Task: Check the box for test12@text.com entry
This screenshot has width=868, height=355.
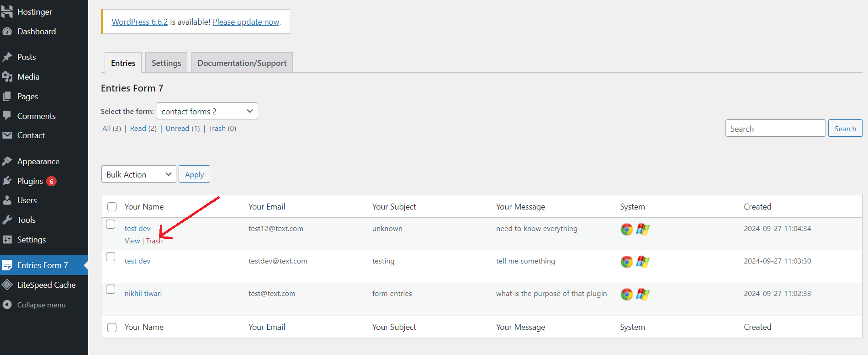Action: [x=111, y=224]
